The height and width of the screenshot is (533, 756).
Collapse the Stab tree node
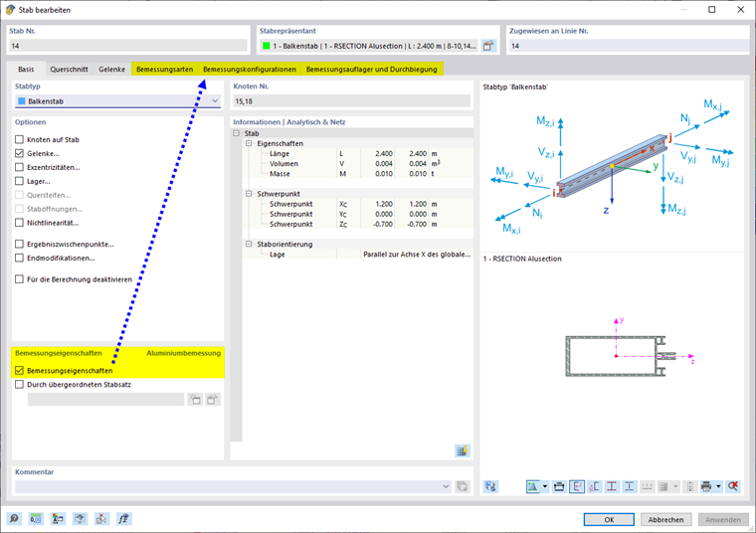237,133
